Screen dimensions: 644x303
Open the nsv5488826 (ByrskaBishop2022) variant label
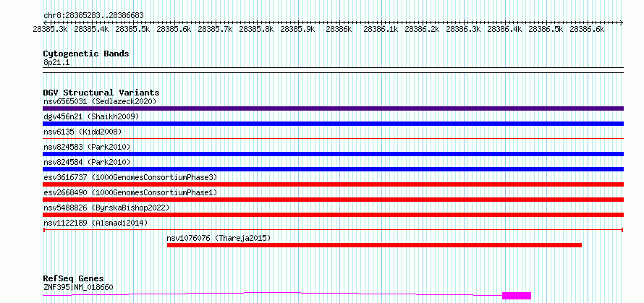pyautogui.click(x=106, y=208)
